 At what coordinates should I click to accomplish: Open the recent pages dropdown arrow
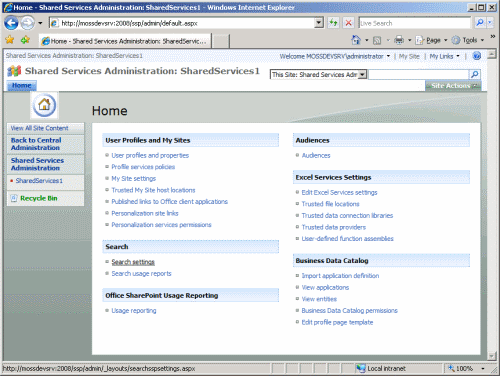[x=40, y=23]
